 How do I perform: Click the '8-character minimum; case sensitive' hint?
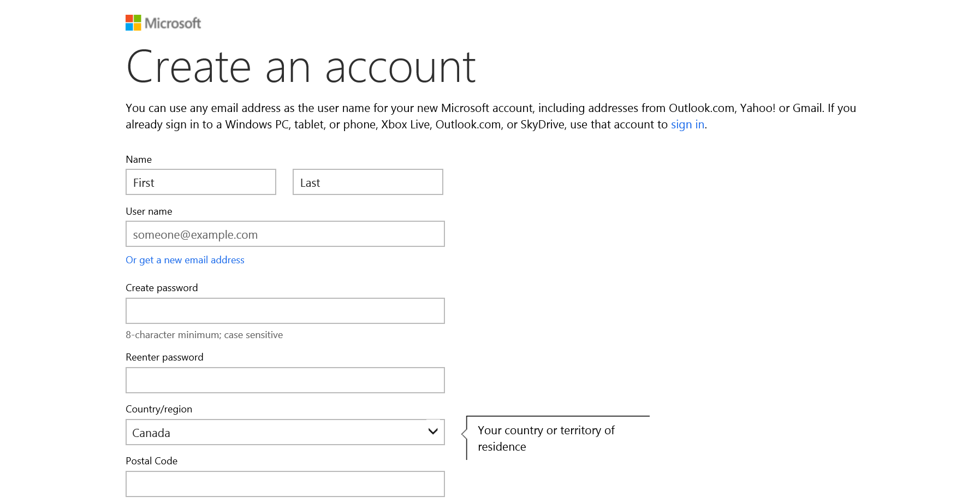[204, 335]
